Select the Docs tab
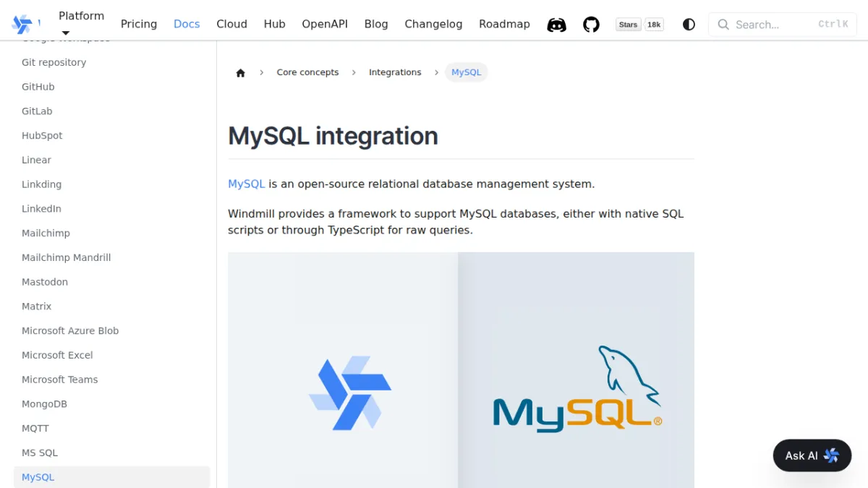 click(187, 24)
